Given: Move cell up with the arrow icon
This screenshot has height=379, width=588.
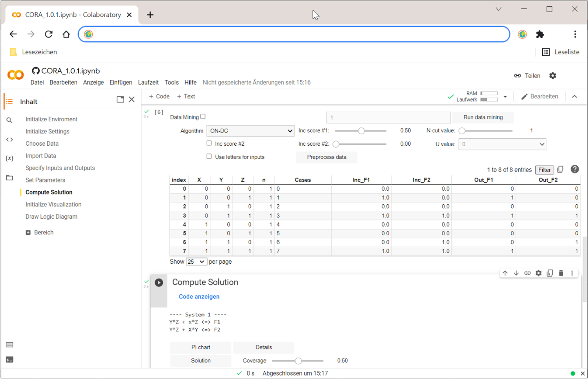Looking at the screenshot, I should point(505,273).
